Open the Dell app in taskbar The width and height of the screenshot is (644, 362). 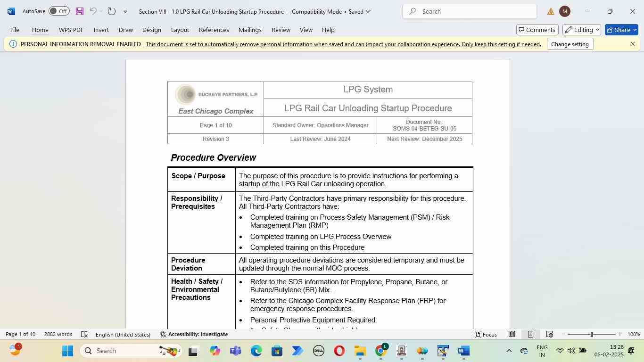pos(319,351)
